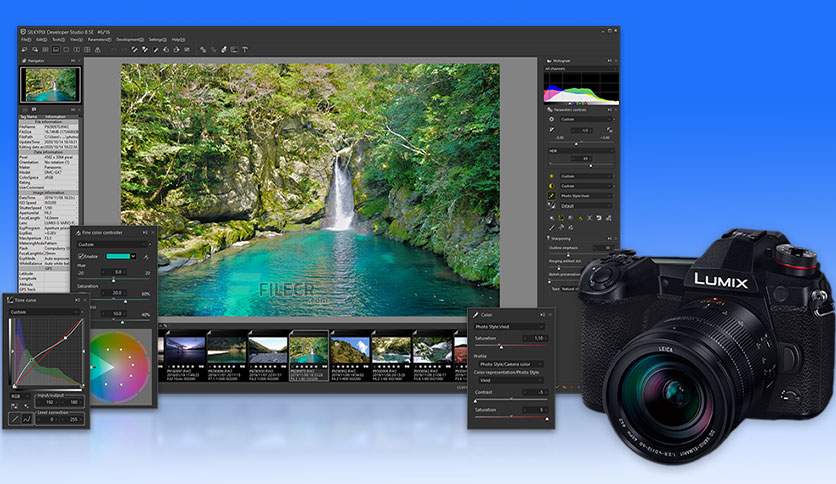
Task: Click the exposure bias icon in Parameters controls
Action: coord(551,130)
